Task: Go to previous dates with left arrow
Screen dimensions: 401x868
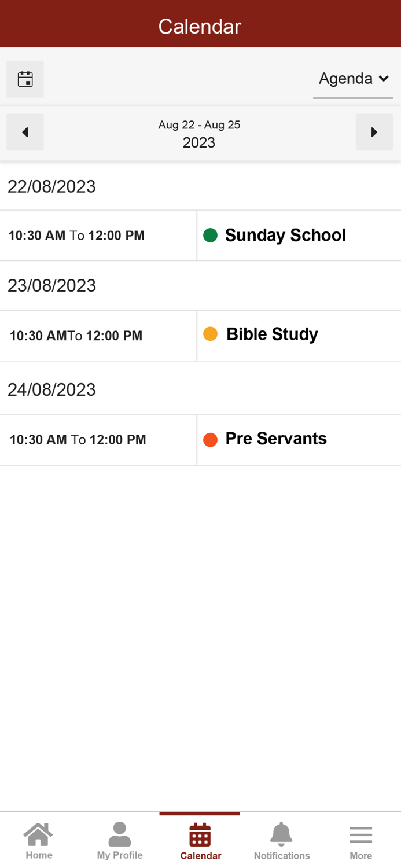Action: (x=25, y=132)
